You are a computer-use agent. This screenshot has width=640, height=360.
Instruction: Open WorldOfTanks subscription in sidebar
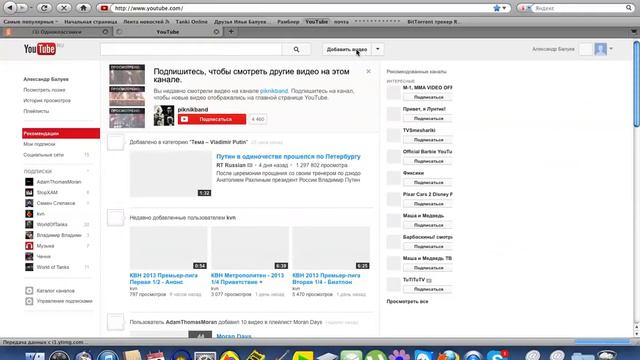[52, 224]
